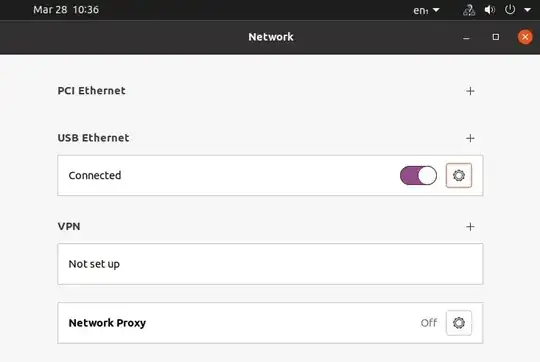Add a new USB Ethernet profile
Screen dimensions: 540x362
(470, 138)
